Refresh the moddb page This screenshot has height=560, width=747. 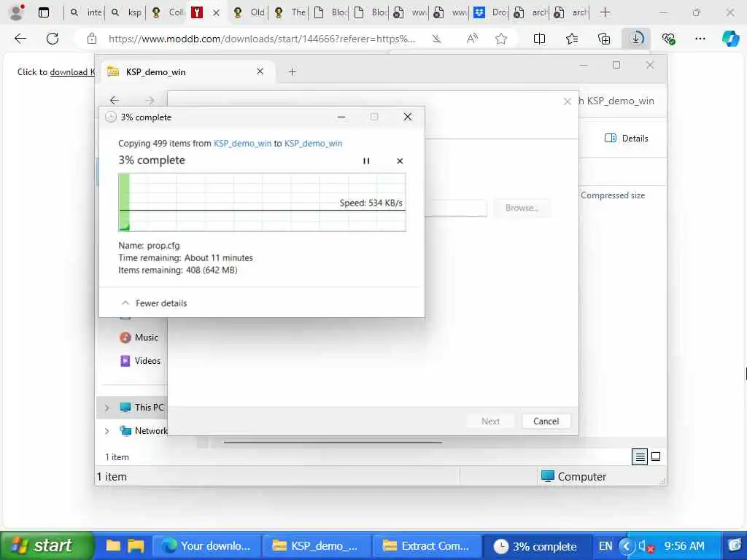(x=53, y=39)
